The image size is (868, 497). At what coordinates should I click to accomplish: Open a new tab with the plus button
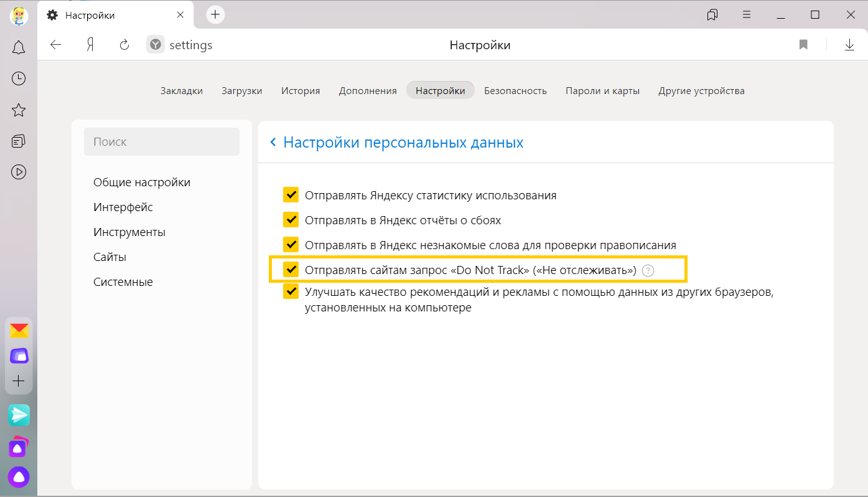point(215,15)
